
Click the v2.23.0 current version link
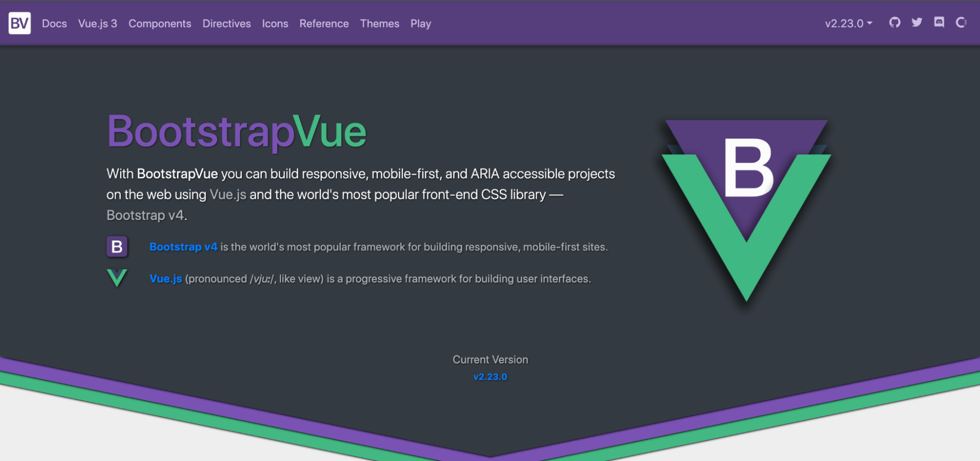pyautogui.click(x=490, y=377)
